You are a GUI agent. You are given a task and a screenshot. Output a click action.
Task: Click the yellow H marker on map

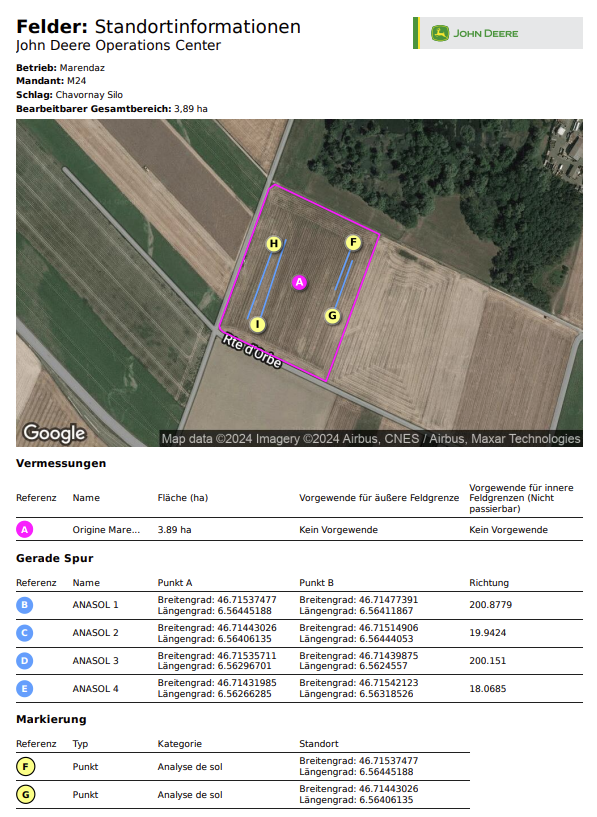point(274,244)
